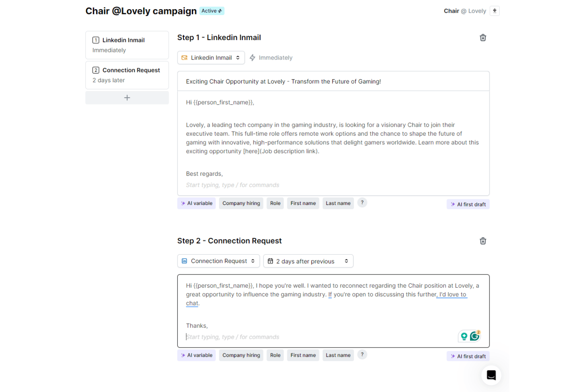Click the underlined 'I'd love to' suggestion
Screen dimensions: 588x392
coord(453,294)
